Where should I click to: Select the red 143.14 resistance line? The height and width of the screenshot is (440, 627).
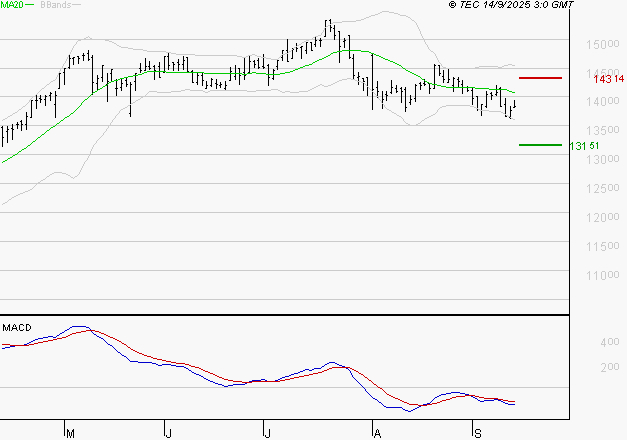(x=539, y=77)
